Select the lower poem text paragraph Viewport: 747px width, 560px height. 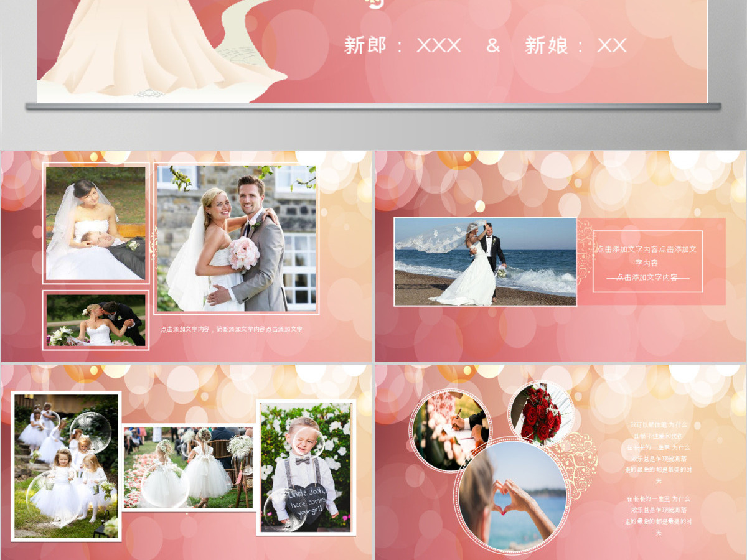659,515
